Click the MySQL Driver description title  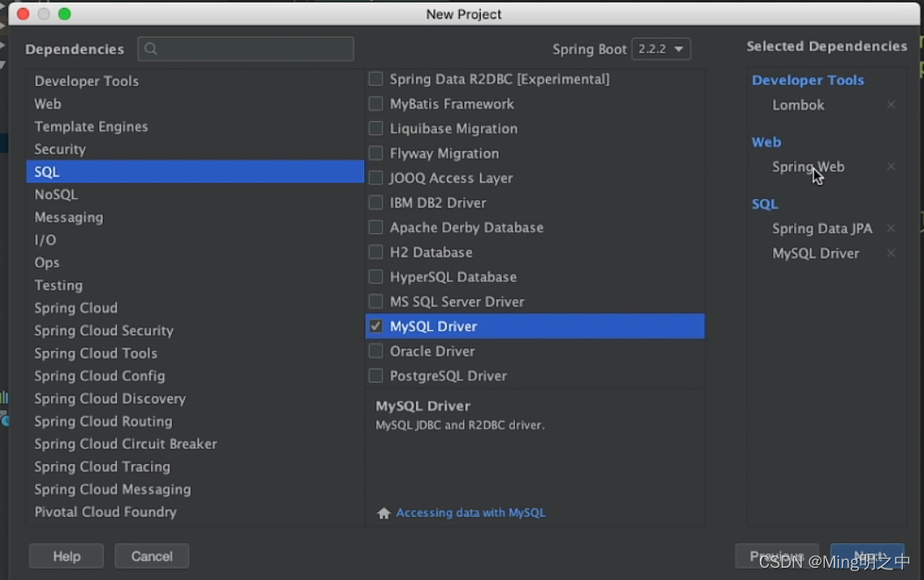(x=423, y=406)
